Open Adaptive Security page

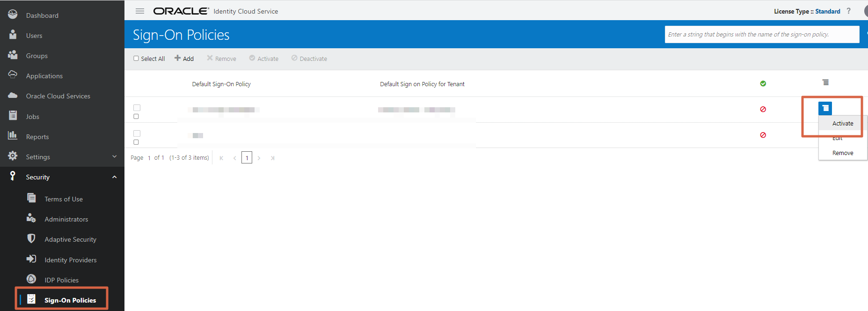[71, 239]
